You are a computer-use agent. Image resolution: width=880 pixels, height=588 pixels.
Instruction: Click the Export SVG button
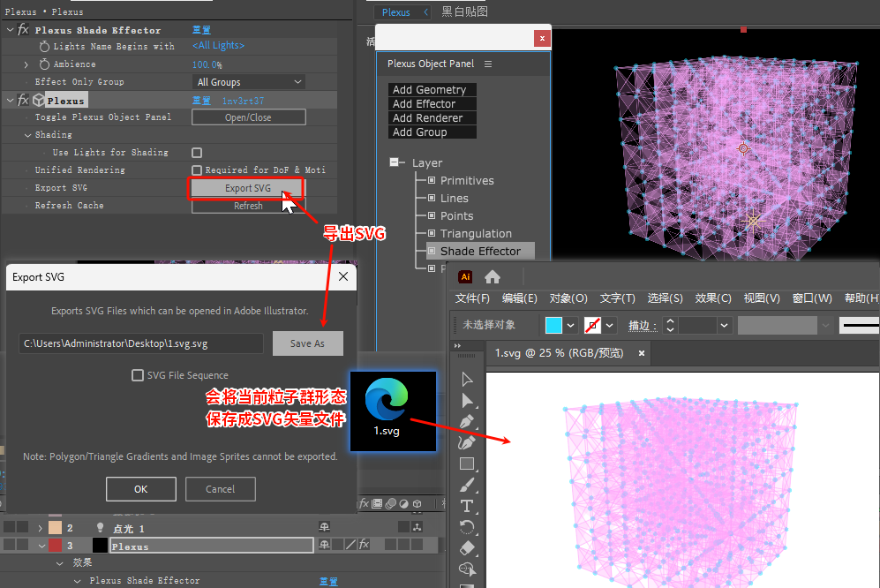248,188
